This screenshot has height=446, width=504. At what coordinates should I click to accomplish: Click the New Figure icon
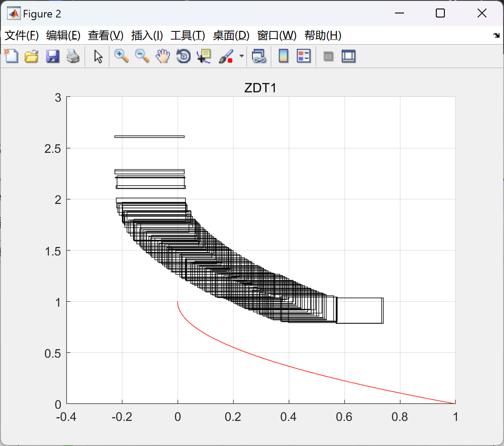(x=11, y=56)
